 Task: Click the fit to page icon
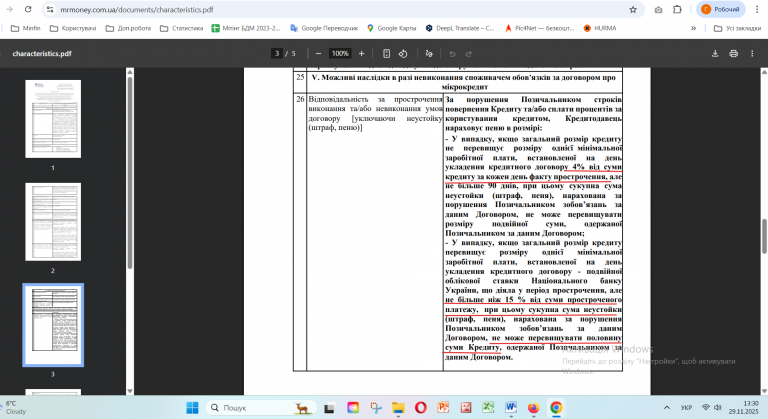386,53
